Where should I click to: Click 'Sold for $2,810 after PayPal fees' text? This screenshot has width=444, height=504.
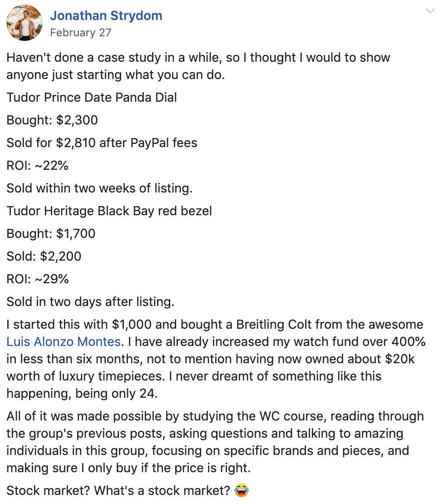[x=102, y=143]
